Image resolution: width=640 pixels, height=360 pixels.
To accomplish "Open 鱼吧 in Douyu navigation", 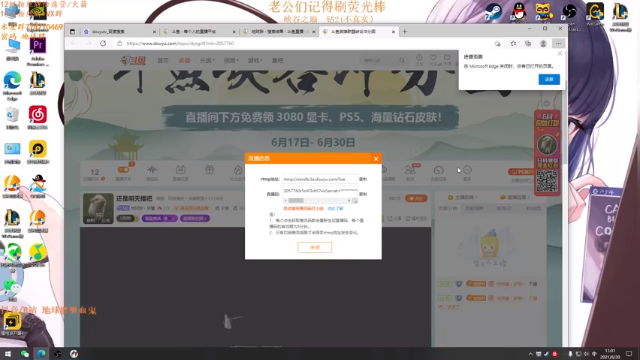I will click(x=278, y=60).
